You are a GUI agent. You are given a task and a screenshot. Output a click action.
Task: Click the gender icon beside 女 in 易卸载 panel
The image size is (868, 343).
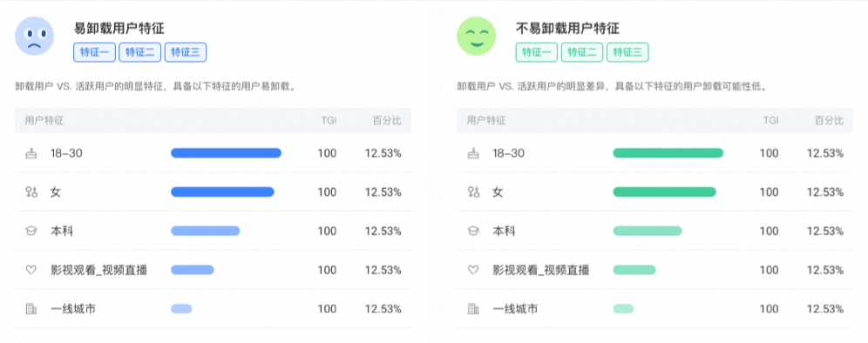(31, 192)
